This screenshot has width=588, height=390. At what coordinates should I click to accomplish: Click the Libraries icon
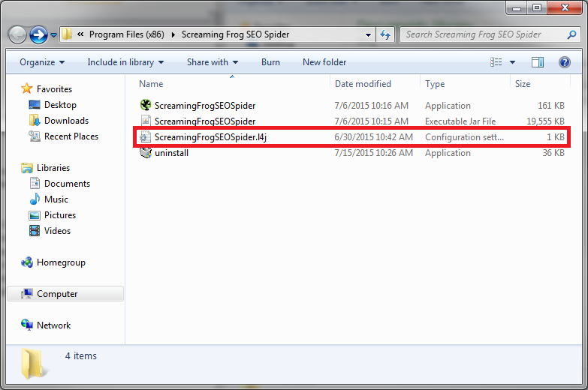click(x=26, y=168)
